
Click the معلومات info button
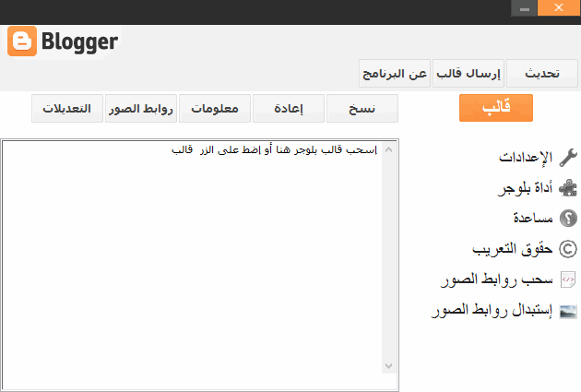coord(215,109)
